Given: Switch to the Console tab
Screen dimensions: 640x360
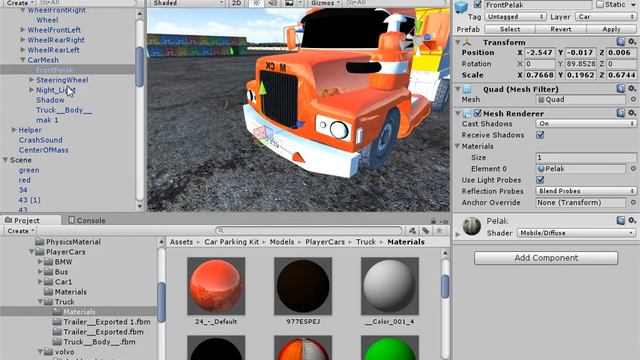Looking at the screenshot, I should coord(87,220).
